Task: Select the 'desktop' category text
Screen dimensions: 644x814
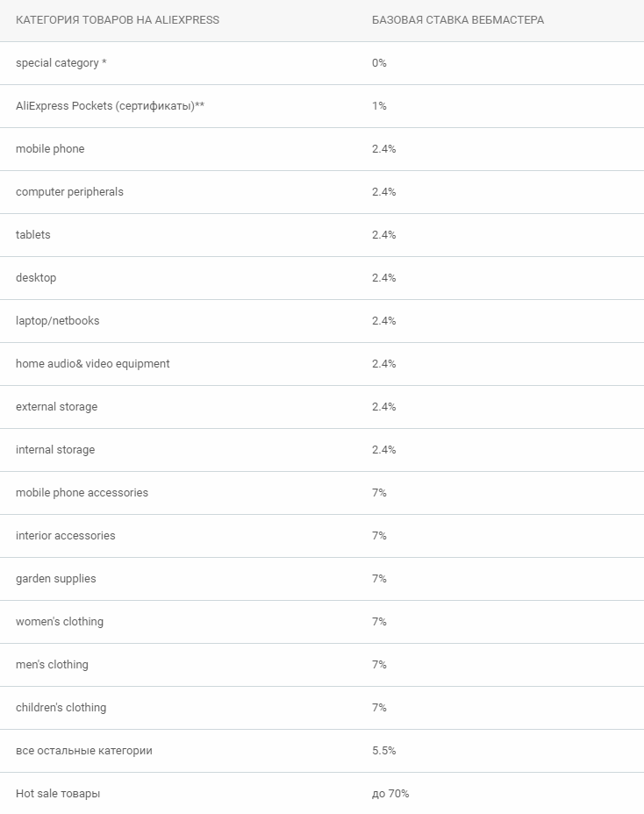Action: 36,278
